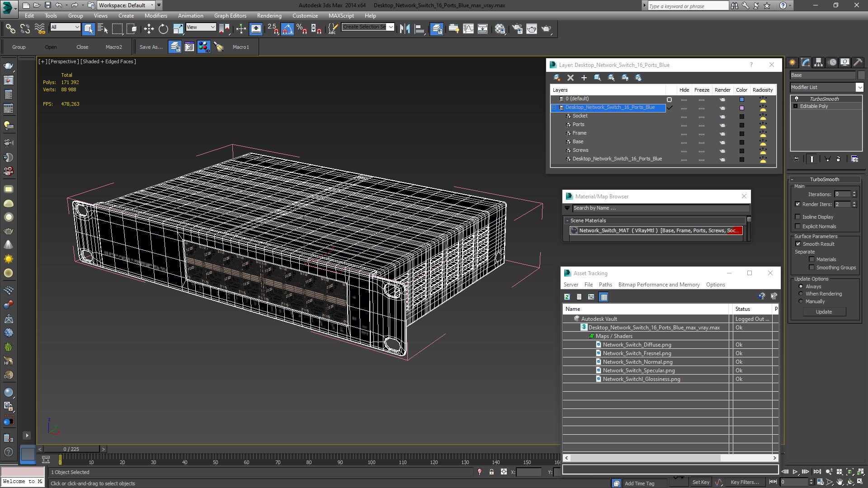Open the Modifier List dropdown
Screen dimensions: 868x488
pos(827,87)
